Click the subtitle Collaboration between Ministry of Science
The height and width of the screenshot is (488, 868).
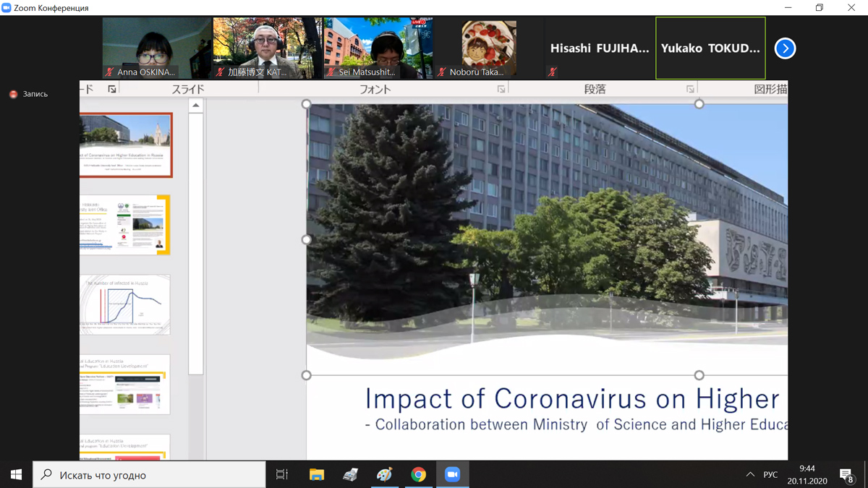pos(576,425)
